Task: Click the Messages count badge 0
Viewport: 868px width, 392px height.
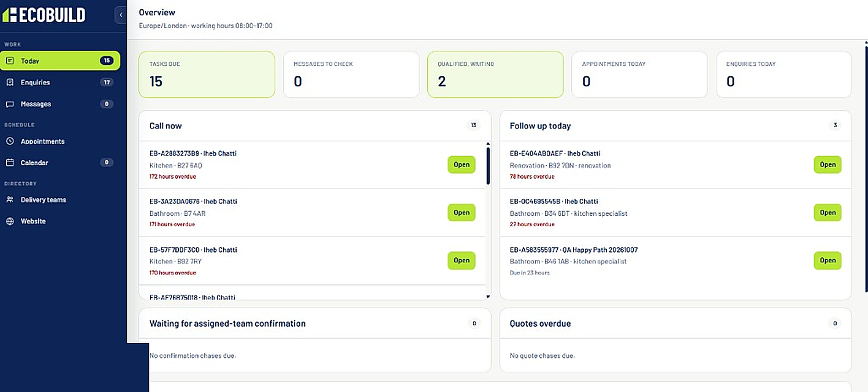Action: (106, 104)
